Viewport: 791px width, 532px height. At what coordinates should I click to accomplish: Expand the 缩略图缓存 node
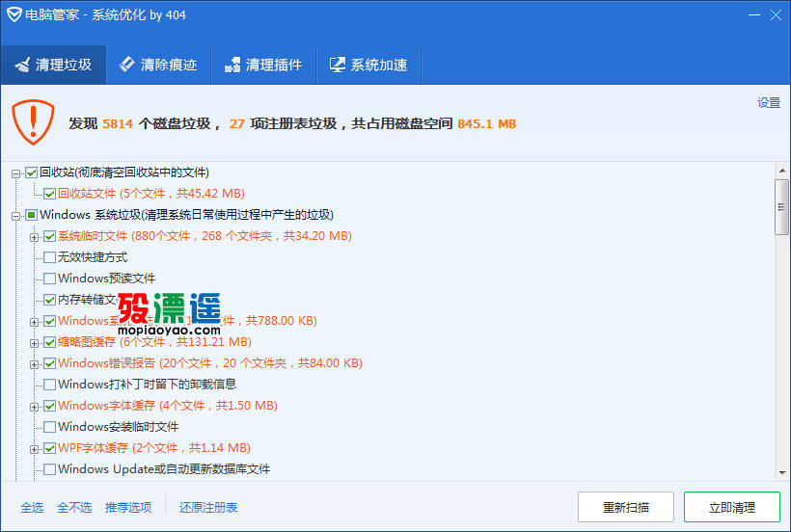(34, 343)
